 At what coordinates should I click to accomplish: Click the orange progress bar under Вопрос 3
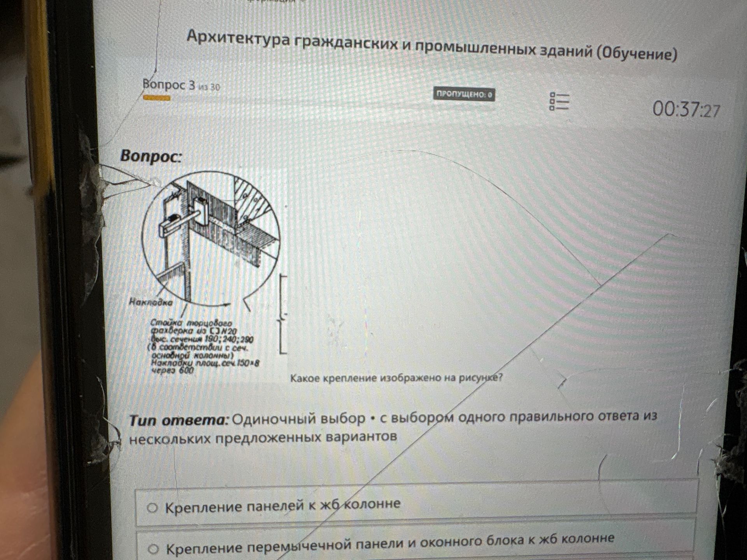[156, 98]
